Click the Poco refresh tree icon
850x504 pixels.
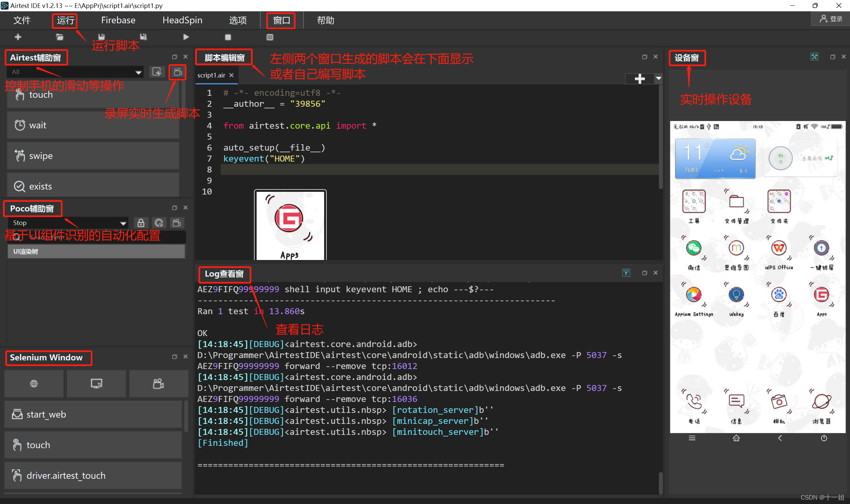159,223
